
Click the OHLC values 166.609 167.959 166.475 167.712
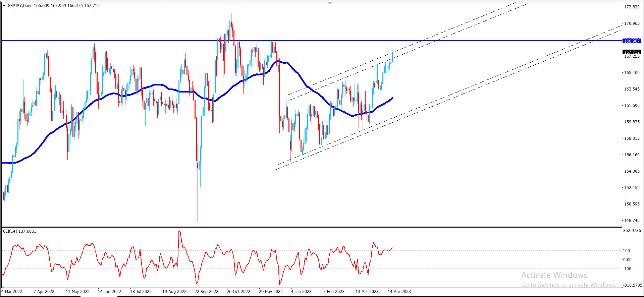pos(67,6)
